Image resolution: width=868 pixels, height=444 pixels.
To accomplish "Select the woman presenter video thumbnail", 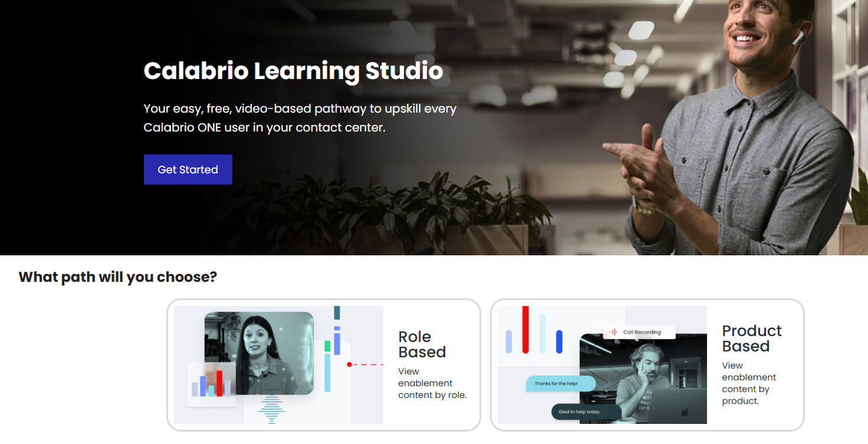I will point(259,353).
